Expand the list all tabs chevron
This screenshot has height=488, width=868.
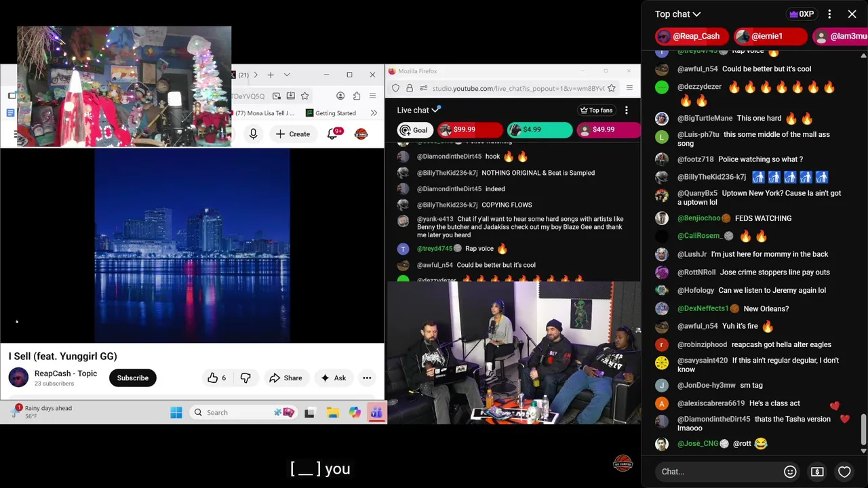tap(287, 75)
